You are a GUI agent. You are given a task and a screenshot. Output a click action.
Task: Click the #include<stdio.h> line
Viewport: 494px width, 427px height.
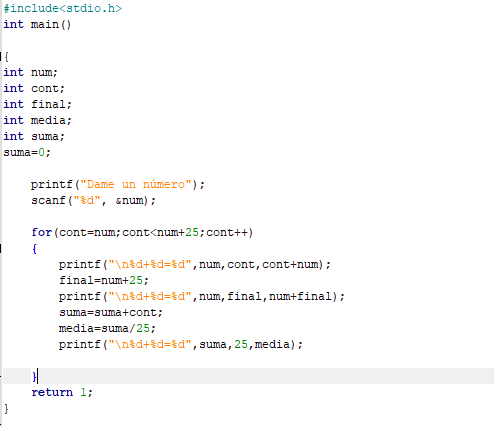[x=63, y=8]
